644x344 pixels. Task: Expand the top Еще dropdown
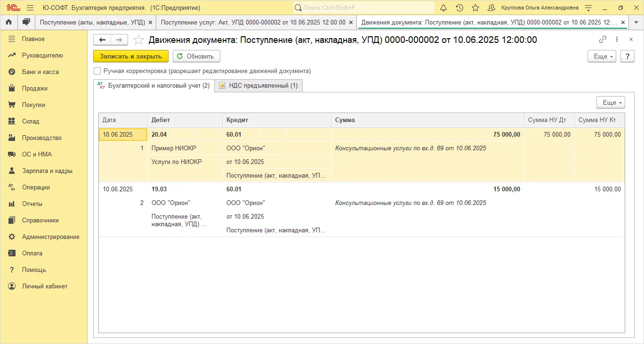pyautogui.click(x=602, y=56)
